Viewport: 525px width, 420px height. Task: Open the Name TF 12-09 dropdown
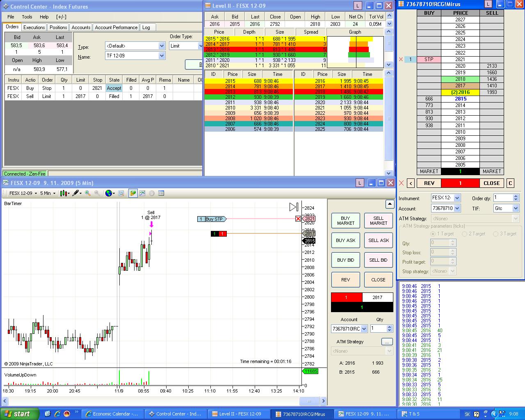click(162, 55)
